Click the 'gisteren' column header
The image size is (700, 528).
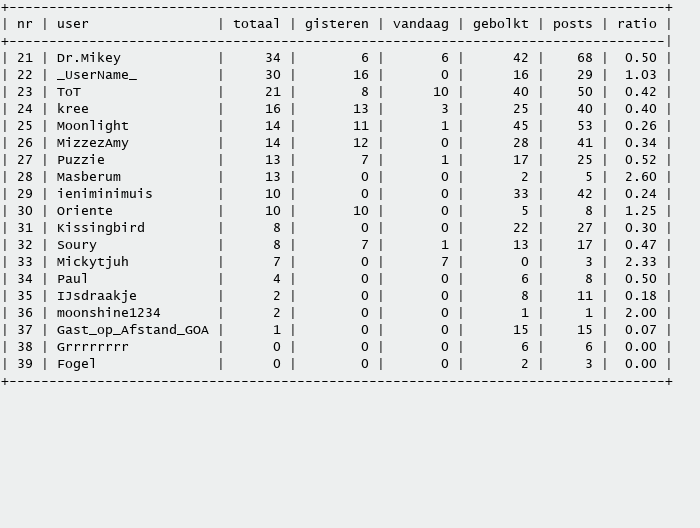tap(336, 24)
